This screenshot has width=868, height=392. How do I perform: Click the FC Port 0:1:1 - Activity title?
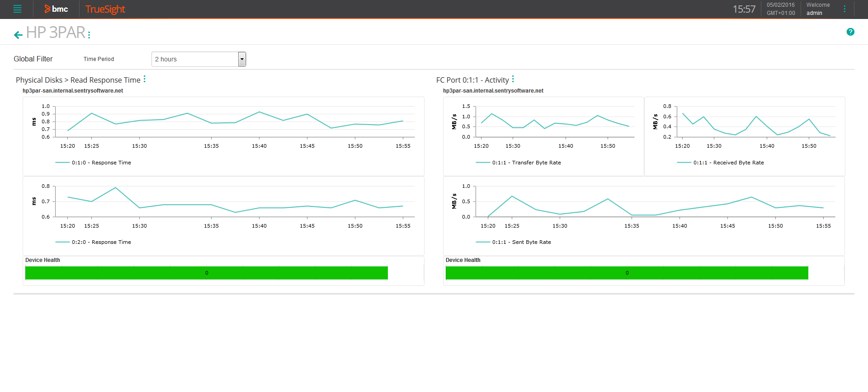(472, 80)
